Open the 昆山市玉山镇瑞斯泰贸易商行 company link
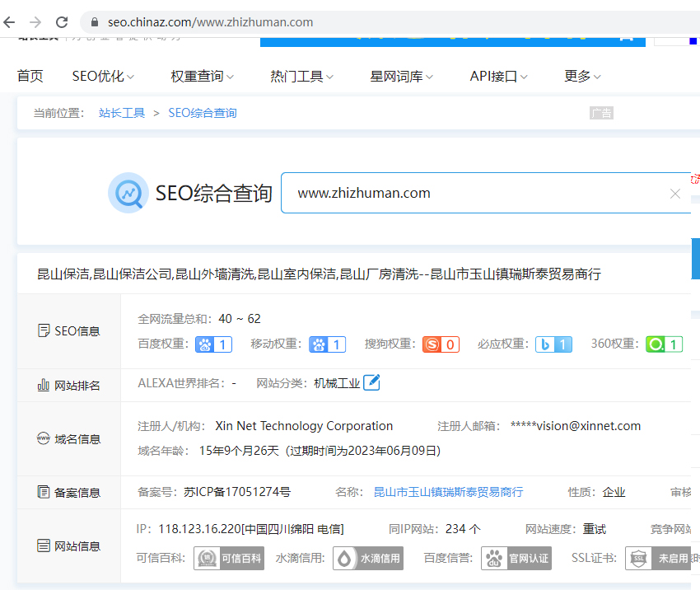Viewport: 700px width, 590px height. (448, 492)
